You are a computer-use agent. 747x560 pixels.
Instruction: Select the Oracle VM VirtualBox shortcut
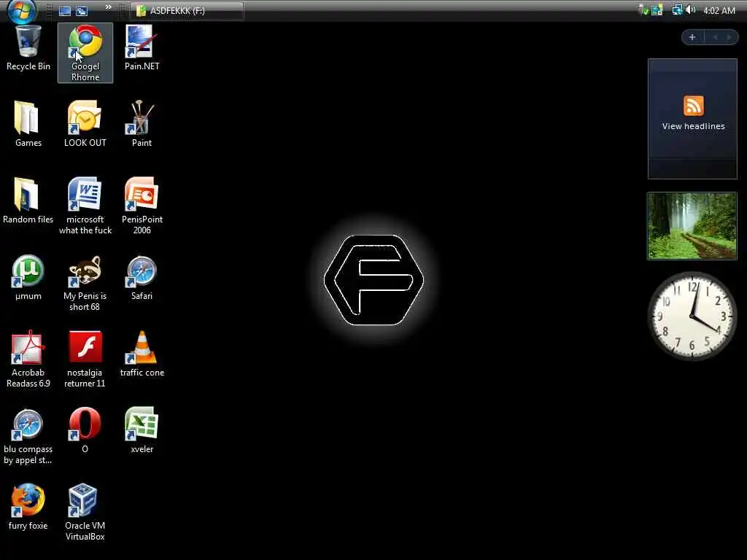coord(85,513)
